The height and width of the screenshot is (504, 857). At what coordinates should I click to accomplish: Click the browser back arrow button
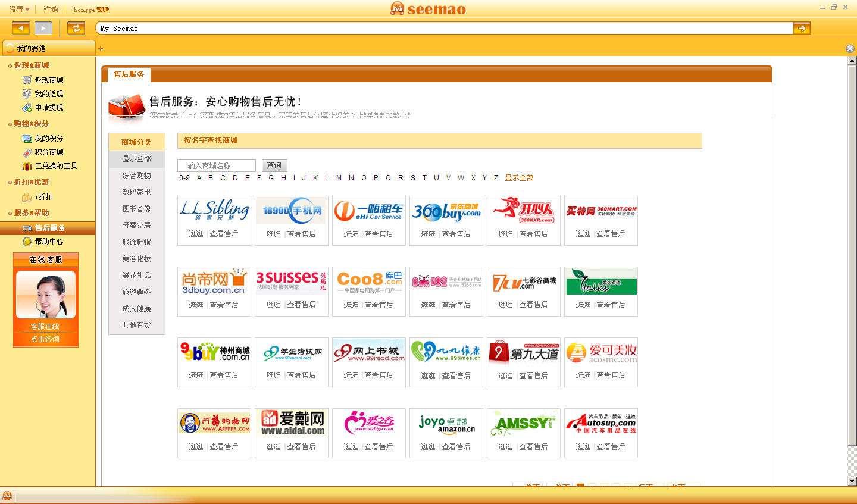point(20,28)
